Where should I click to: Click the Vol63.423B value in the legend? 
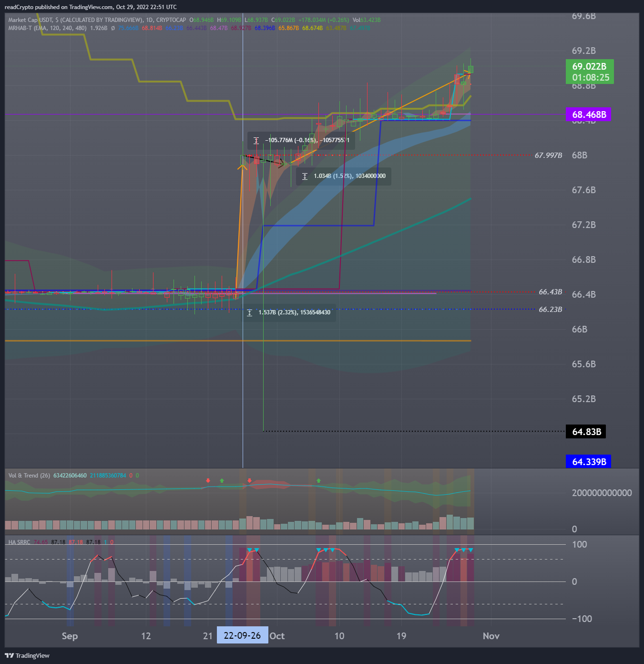(x=367, y=20)
